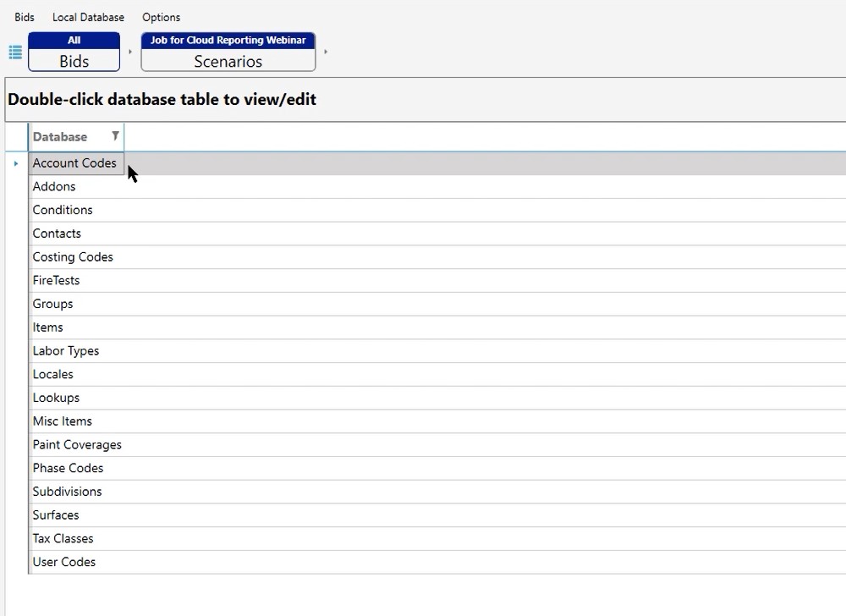The width and height of the screenshot is (846, 616).
Task: Open the Bids menu
Action: point(25,17)
